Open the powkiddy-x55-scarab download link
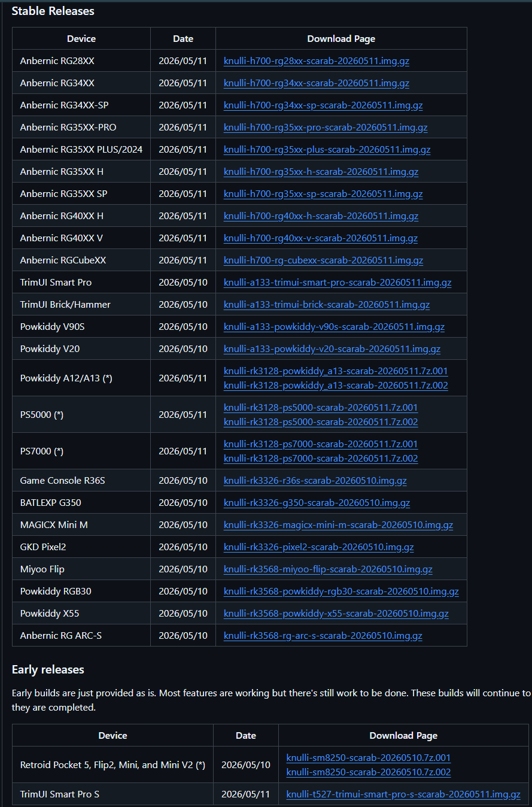Screen dimensions: 532x807 click(336, 613)
